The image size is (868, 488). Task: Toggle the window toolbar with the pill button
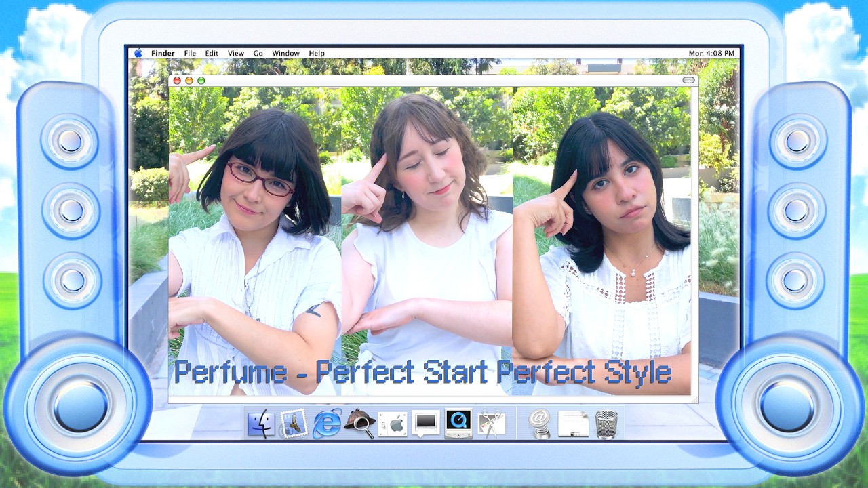coord(688,81)
